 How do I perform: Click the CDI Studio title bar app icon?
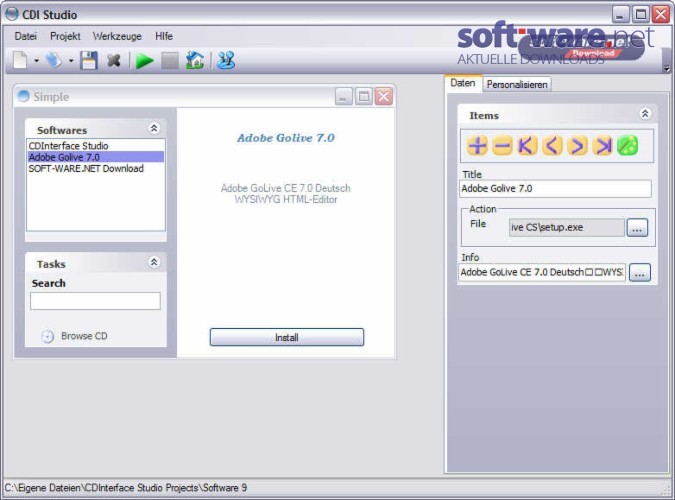tap(12, 14)
